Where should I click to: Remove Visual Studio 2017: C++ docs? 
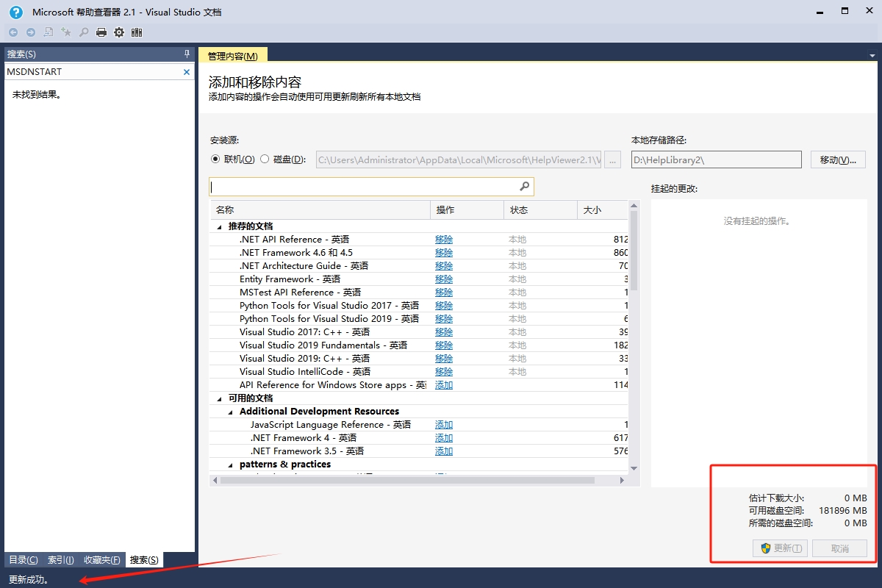[x=444, y=332]
